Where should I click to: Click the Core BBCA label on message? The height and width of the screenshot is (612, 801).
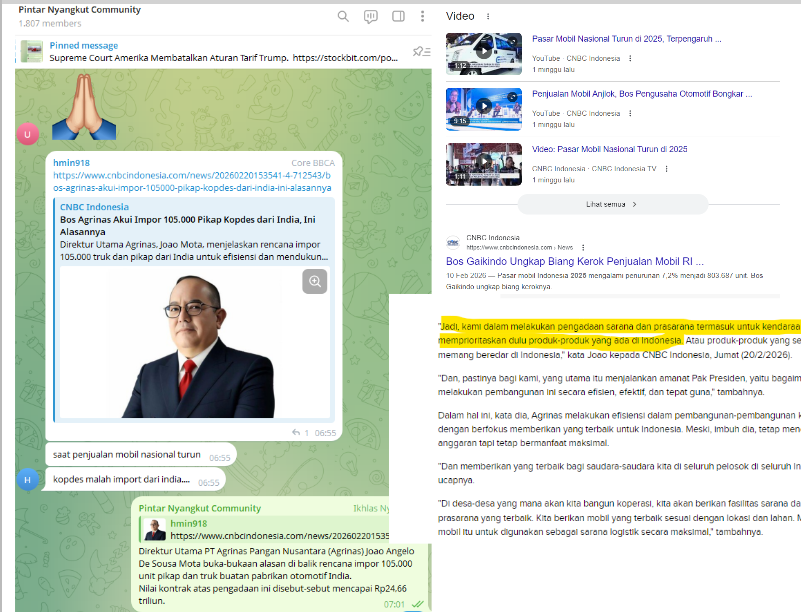point(313,163)
